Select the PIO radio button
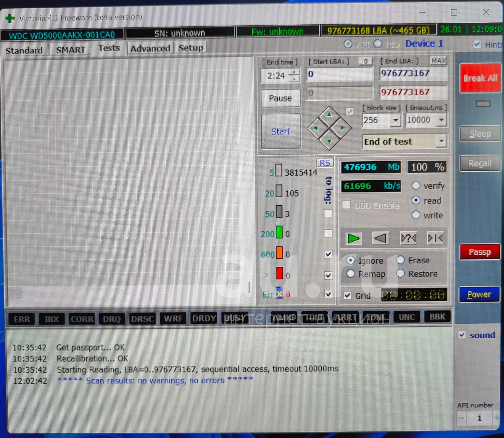The image size is (504, 438). pos(378,44)
